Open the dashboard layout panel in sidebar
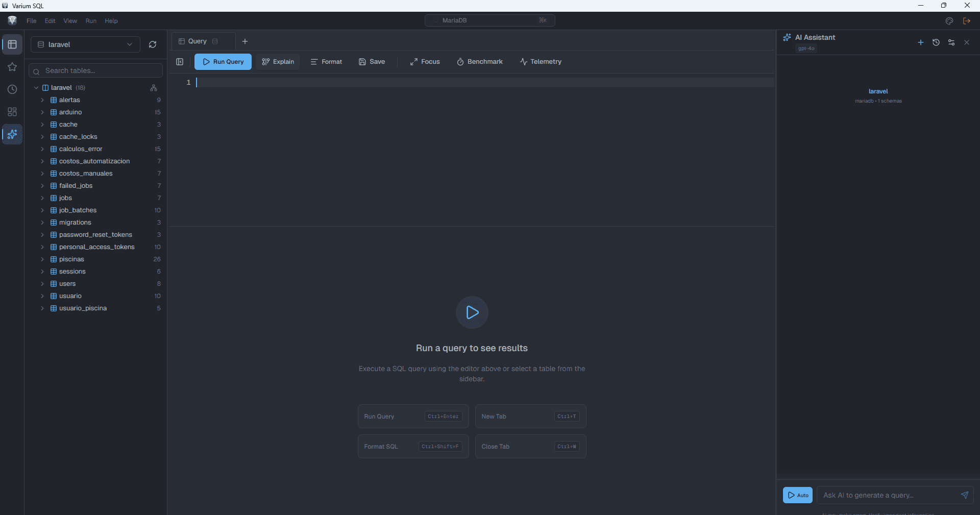The height and width of the screenshot is (515, 980). (x=12, y=112)
